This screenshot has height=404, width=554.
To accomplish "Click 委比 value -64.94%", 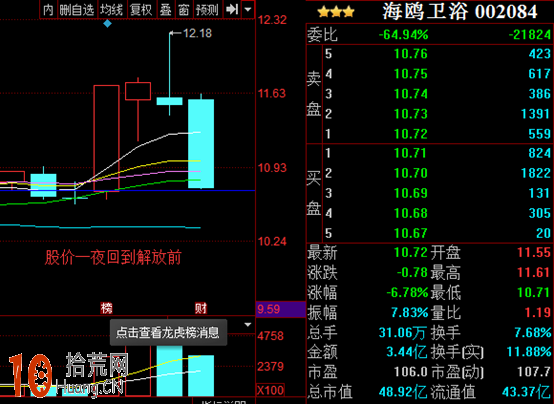I will pos(403,35).
